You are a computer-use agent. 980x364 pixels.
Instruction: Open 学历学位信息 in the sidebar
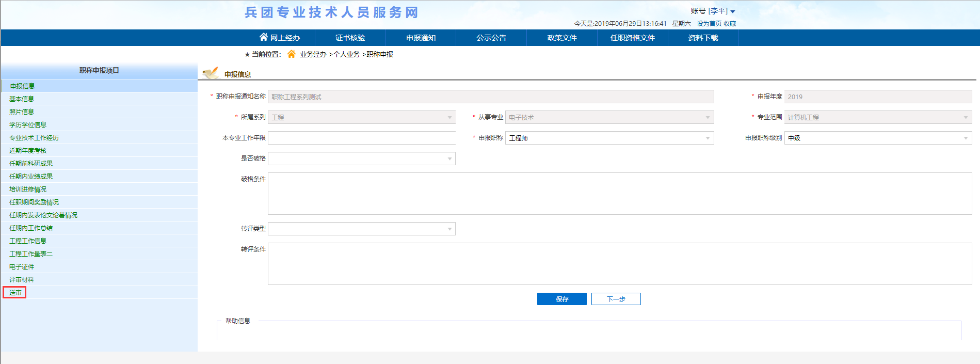[x=28, y=125]
